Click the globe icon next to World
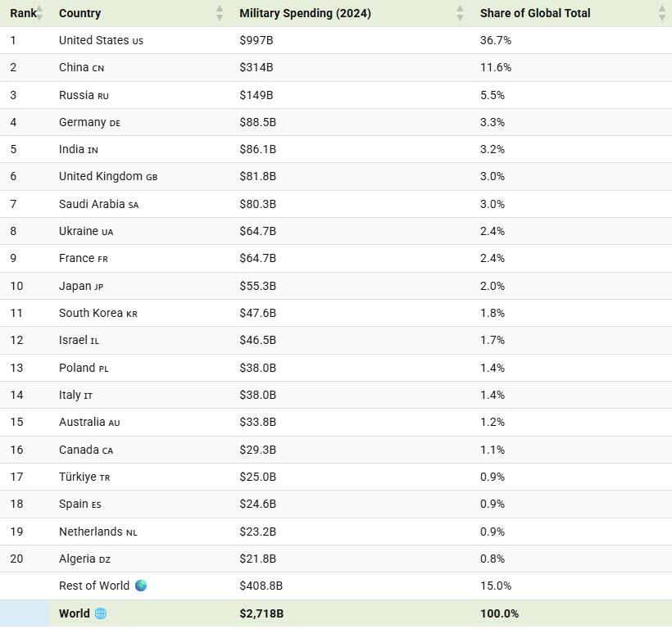Viewport: 672px width, 629px height. tap(101, 613)
